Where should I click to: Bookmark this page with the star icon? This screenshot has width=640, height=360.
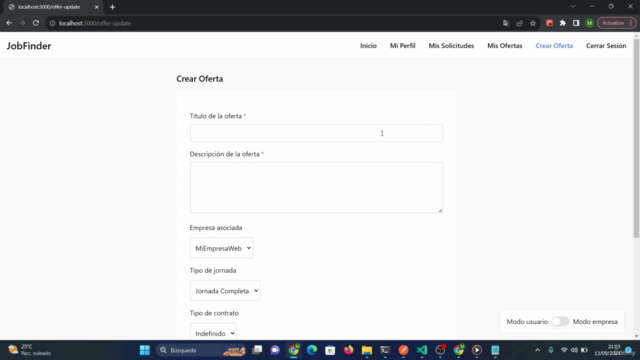533,23
